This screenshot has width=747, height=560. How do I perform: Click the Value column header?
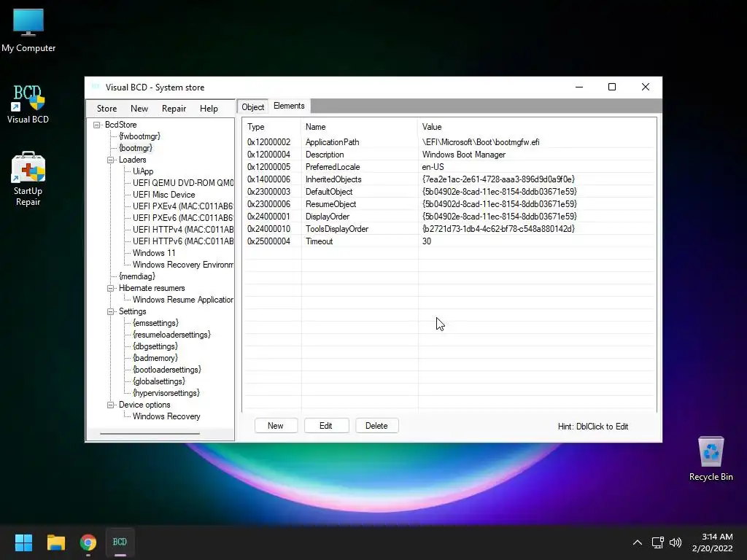[x=537, y=127]
